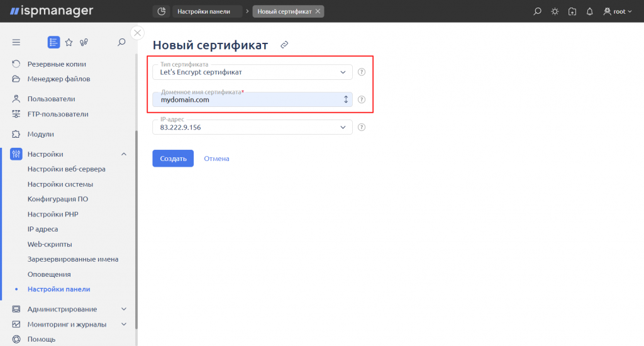Click the sidebar search magnifier icon
644x346 pixels.
pos(121,42)
